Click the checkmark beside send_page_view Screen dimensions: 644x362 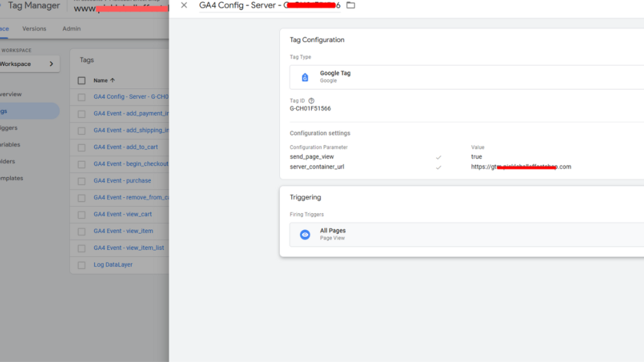[438, 157]
